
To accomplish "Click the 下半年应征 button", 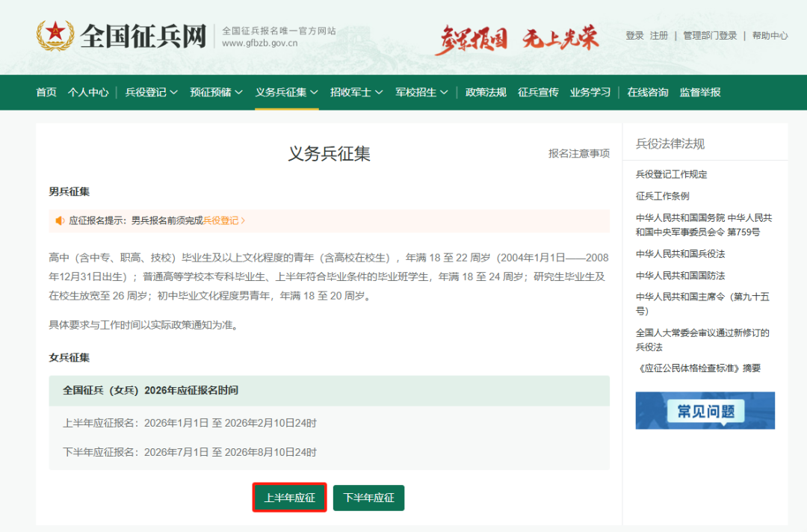I will (x=368, y=497).
